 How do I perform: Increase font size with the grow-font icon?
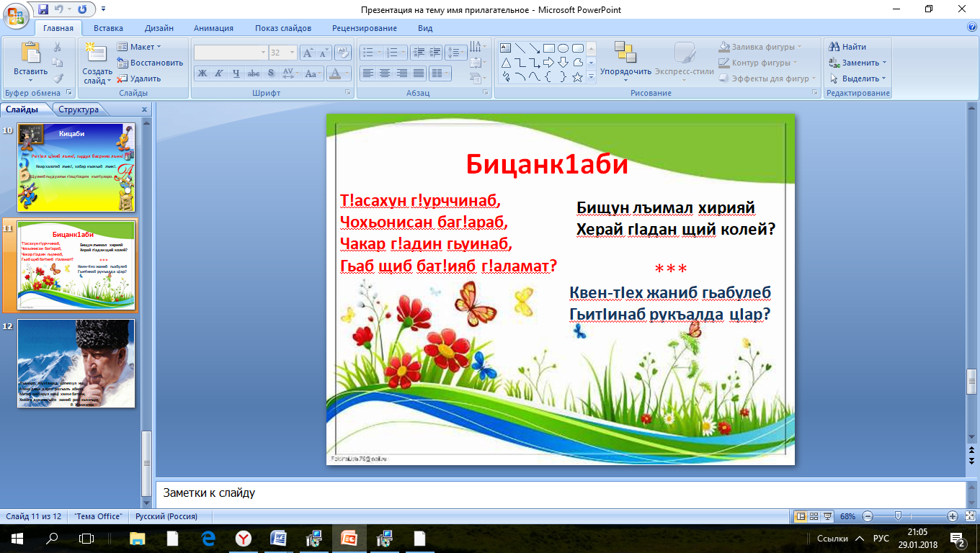(x=308, y=53)
